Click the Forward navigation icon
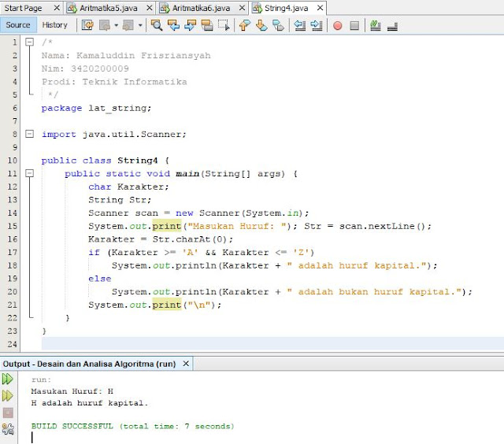The width and height of the screenshot is (504, 444). coord(128,25)
